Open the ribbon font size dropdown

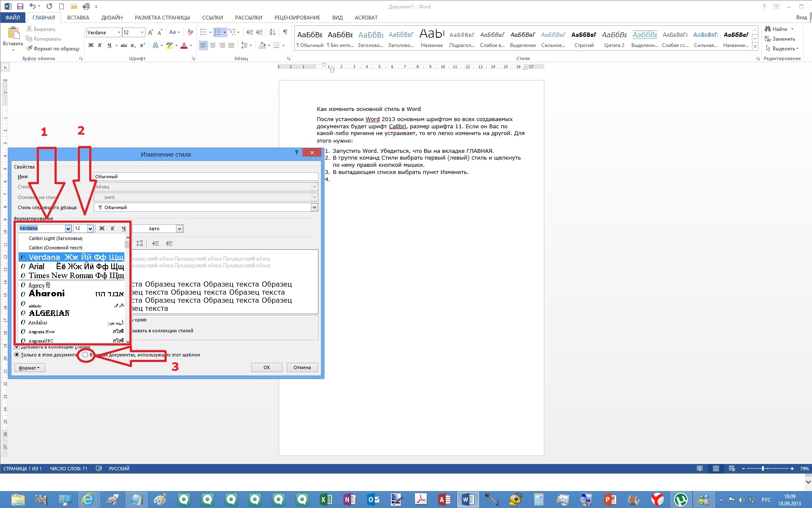pyautogui.click(x=142, y=32)
